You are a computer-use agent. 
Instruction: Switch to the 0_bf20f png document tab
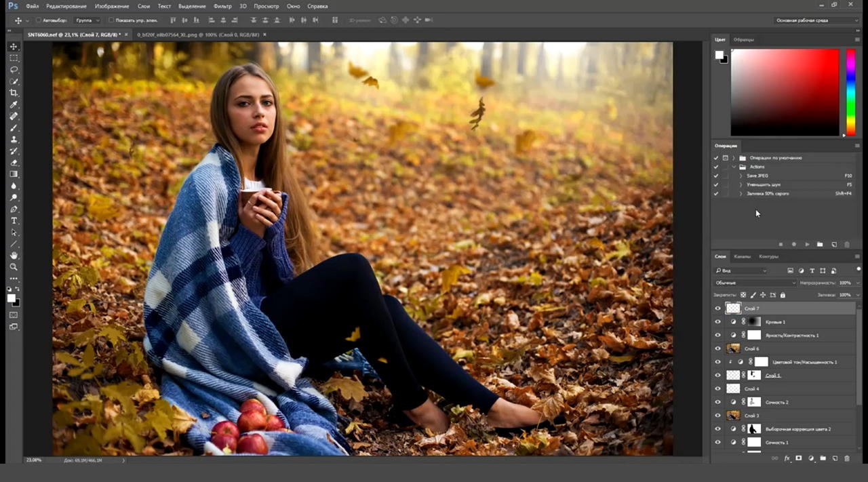click(197, 34)
